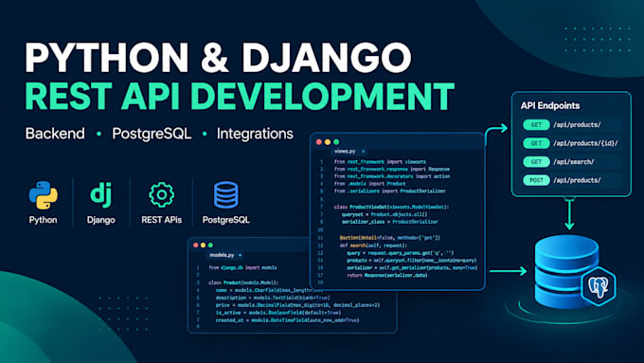This screenshot has height=363, width=644.
Task: Click the small PostgreSQL database stack icon
Action: point(226,195)
